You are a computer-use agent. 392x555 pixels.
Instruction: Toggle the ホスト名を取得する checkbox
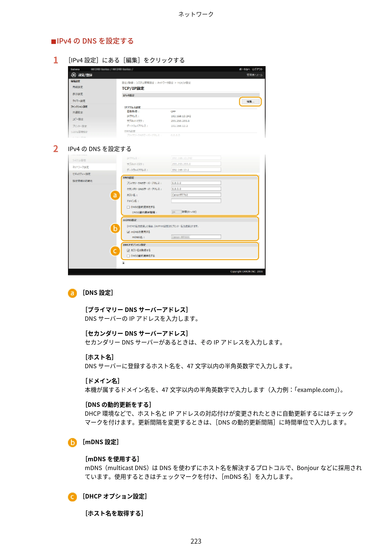tap(128, 250)
